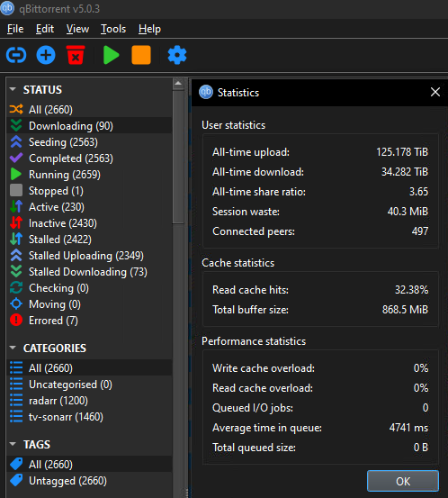Click the refresh icon beside Checking (0)
This screenshot has width=448, height=498.
click(16, 288)
